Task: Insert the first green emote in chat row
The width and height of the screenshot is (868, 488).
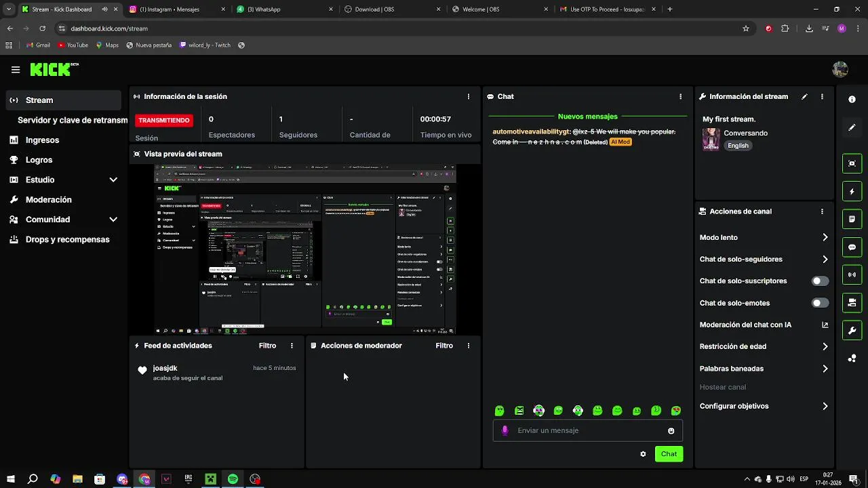Action: (x=499, y=411)
